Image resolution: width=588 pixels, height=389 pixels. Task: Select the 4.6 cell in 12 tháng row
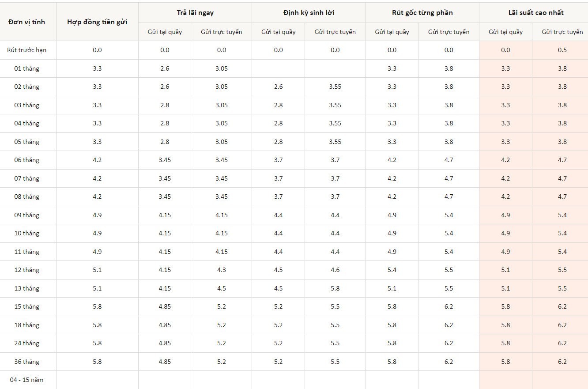[335, 270]
